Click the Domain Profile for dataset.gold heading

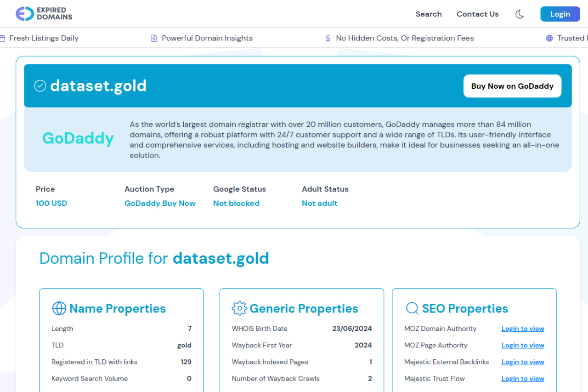tap(154, 258)
